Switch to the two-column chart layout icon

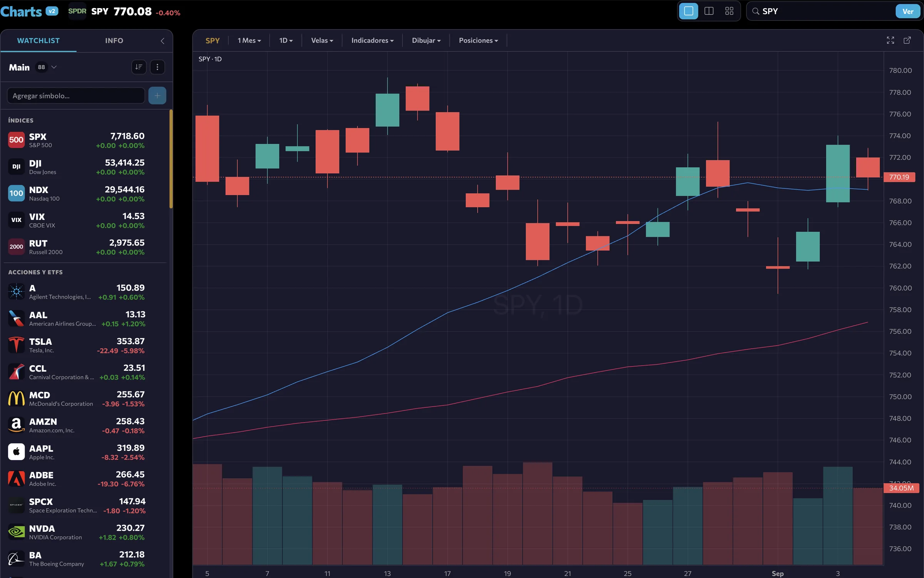coord(709,11)
